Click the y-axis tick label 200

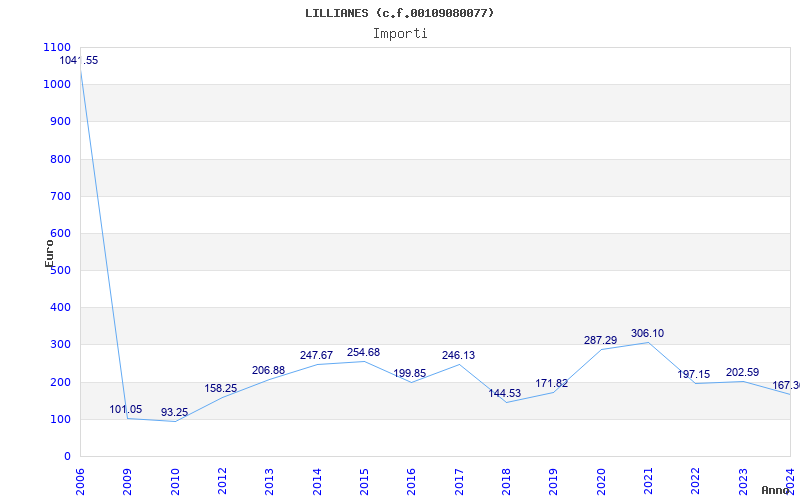pyautogui.click(x=60, y=382)
